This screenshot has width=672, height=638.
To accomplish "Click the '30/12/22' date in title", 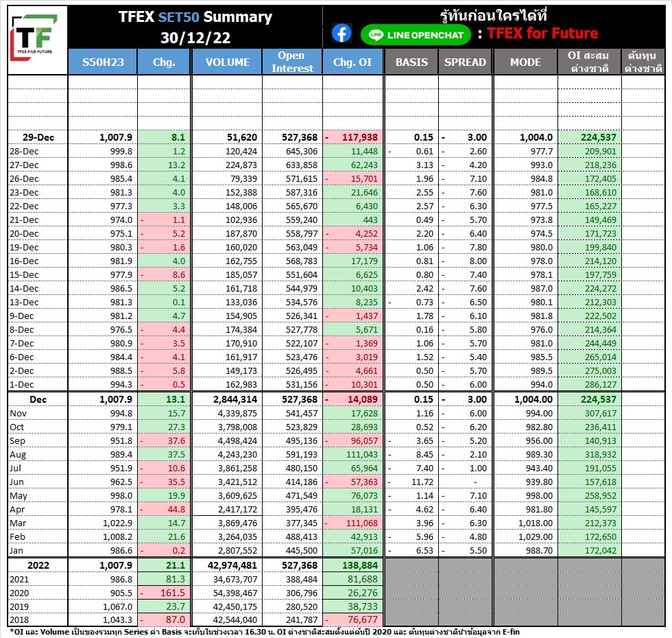I will [195, 38].
